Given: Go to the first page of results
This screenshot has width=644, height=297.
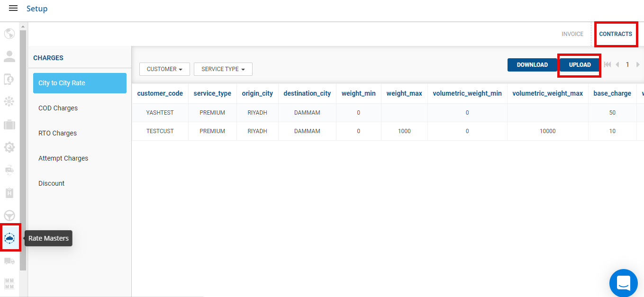Looking at the screenshot, I should point(608,65).
